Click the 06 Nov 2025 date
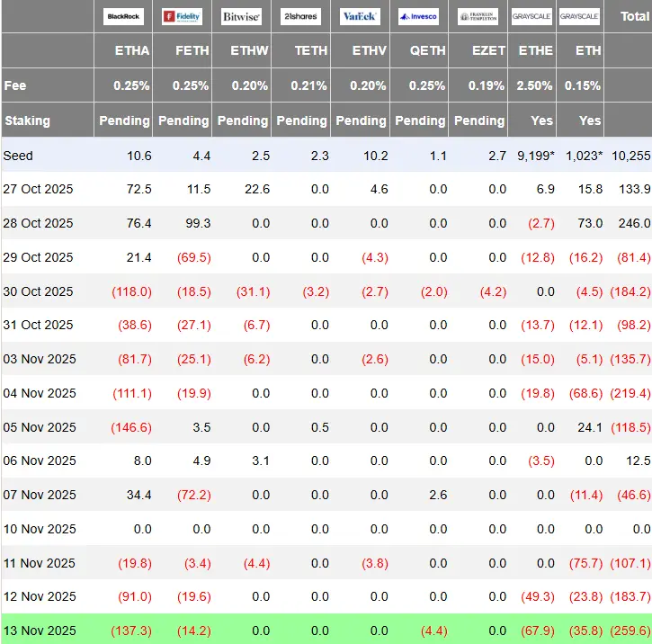The image size is (652, 644). click(x=40, y=461)
